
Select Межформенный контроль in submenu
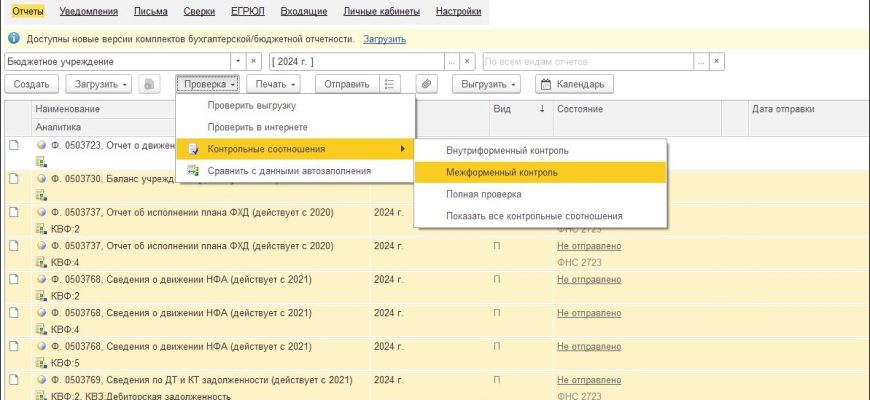tap(488, 172)
